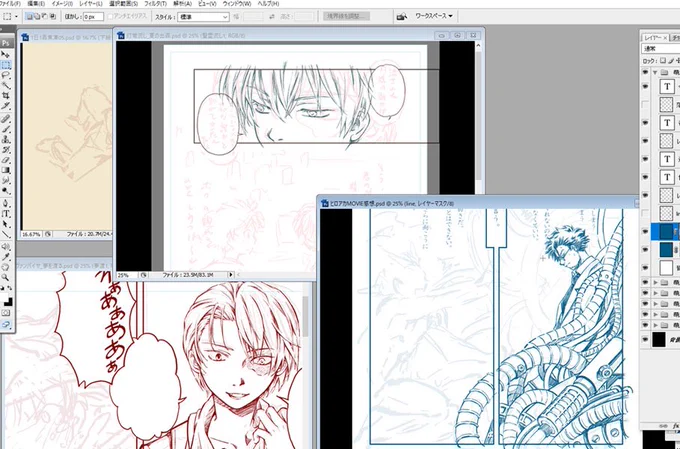This screenshot has height=449, width=680.
Task: Choose New Selection mode in options bar
Action: pyautogui.click(x=29, y=16)
